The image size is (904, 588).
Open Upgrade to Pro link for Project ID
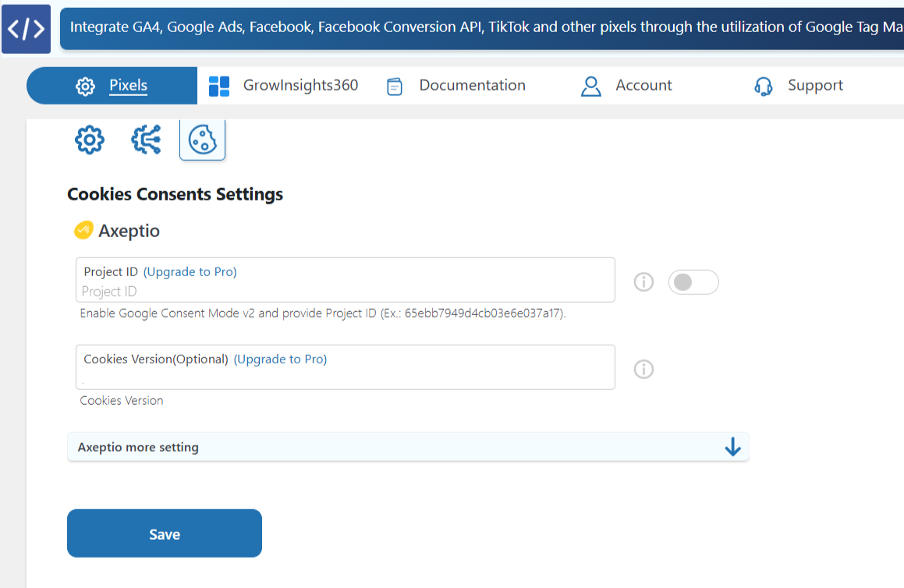(x=190, y=271)
